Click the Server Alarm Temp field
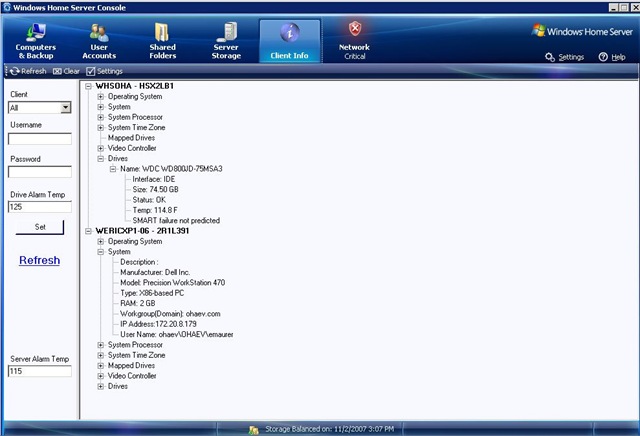The height and width of the screenshot is (436, 640). tap(40, 371)
